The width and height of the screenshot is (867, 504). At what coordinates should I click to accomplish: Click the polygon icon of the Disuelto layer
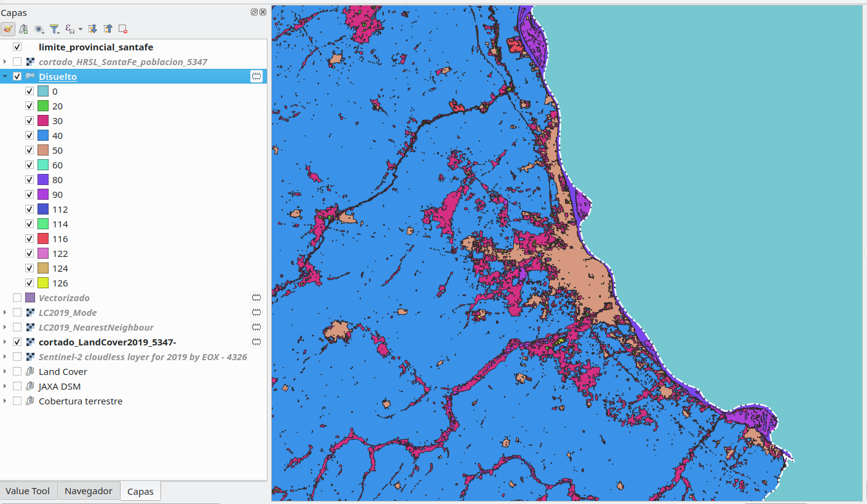click(30, 76)
